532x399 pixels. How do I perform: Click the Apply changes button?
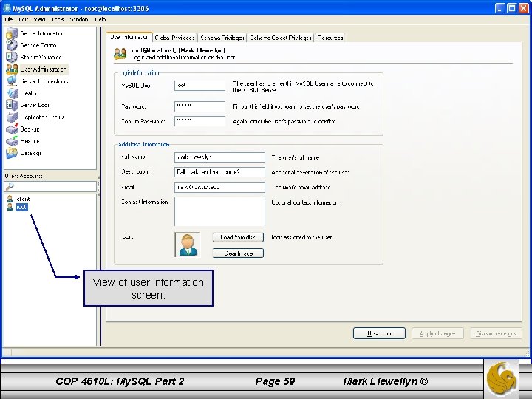[437, 333]
